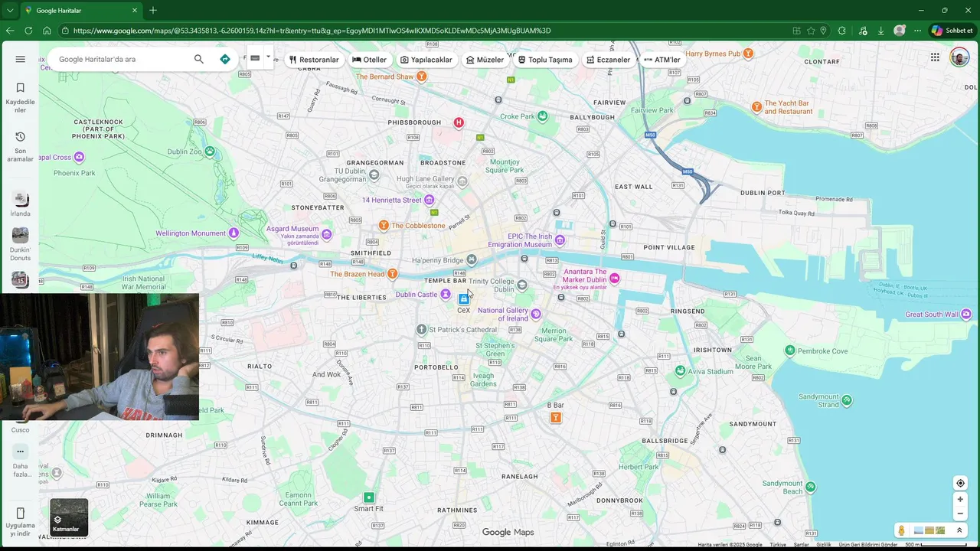Reload the page
Screen dimensions: 980x551
click(x=28, y=31)
